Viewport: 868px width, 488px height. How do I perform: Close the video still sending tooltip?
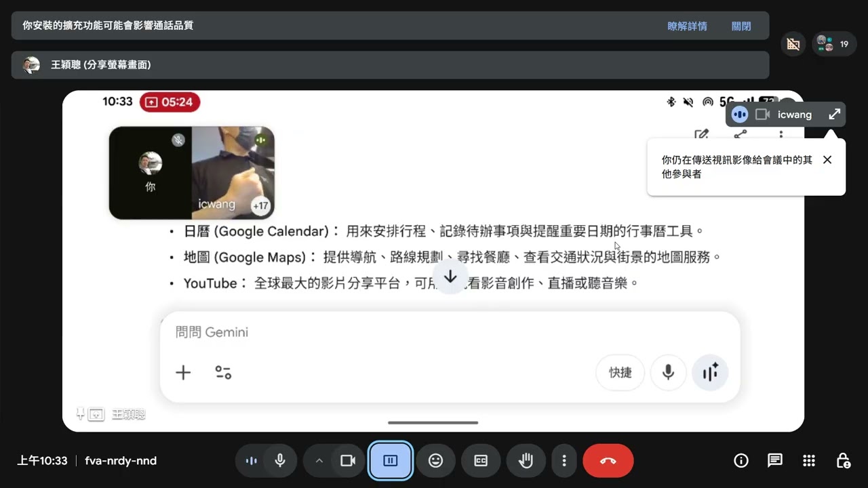(827, 160)
